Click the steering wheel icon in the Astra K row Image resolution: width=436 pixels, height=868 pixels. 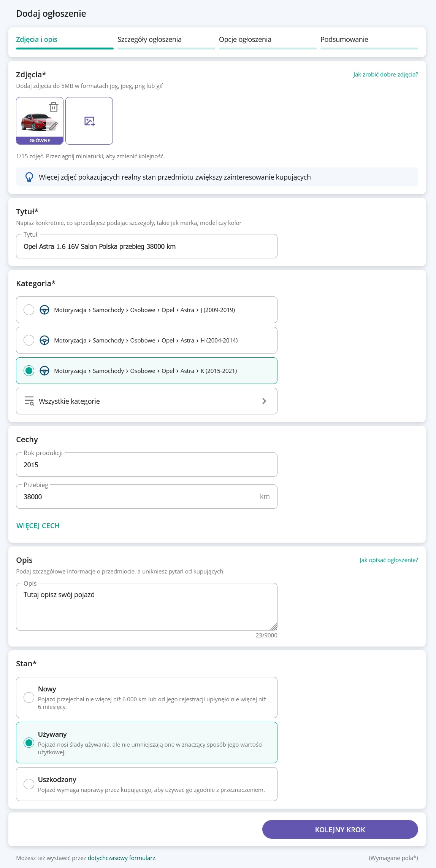point(44,371)
